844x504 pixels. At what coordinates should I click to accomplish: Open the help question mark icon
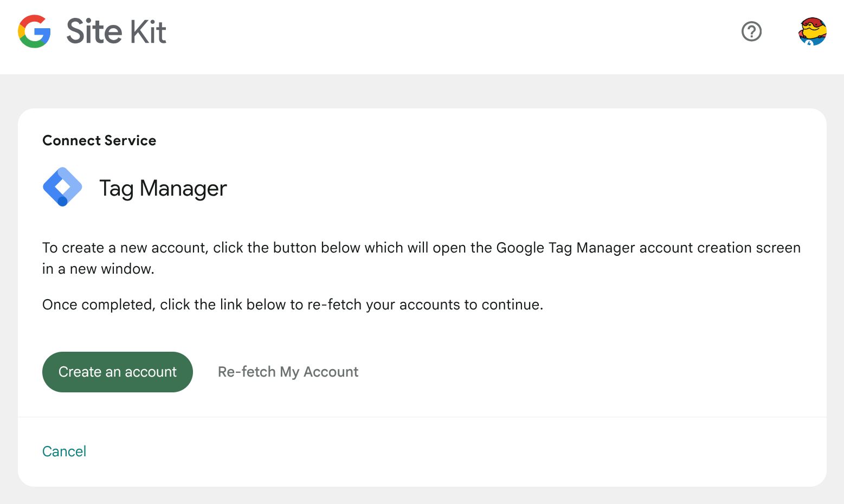pos(751,31)
